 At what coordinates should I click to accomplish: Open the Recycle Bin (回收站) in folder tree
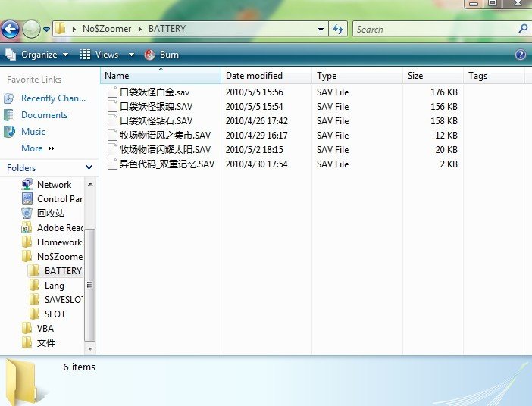pyautogui.click(x=50, y=213)
